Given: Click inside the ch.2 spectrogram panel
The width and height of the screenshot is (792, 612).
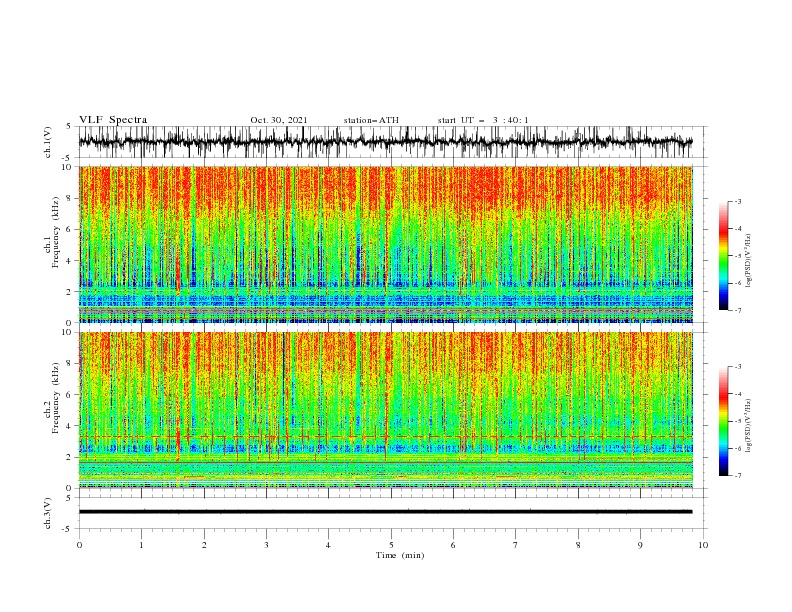Looking at the screenshot, I should [x=386, y=410].
